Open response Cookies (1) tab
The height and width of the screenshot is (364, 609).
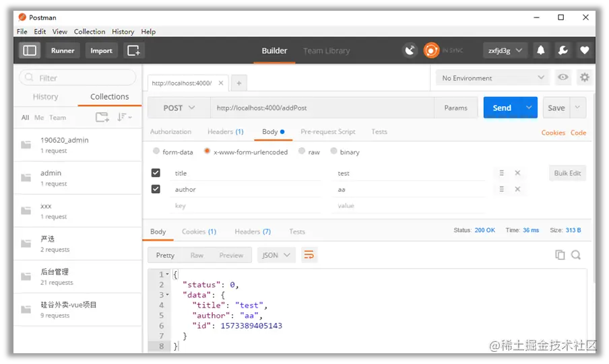199,231
